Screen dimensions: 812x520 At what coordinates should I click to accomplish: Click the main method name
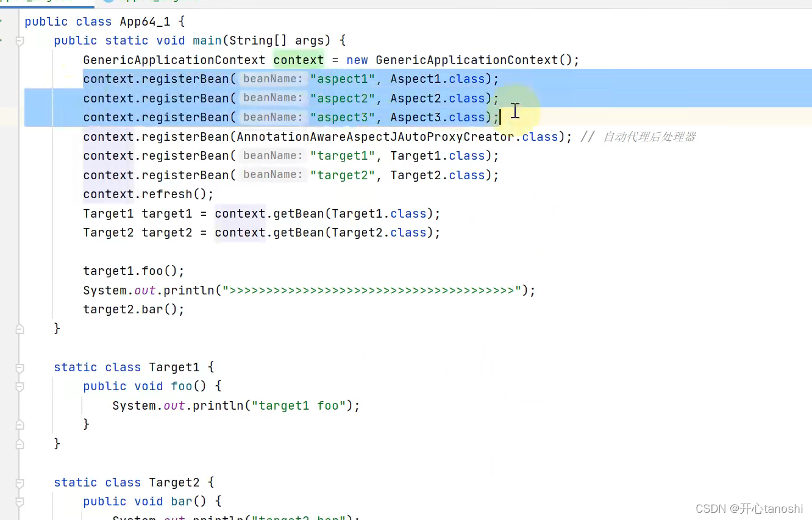207,41
